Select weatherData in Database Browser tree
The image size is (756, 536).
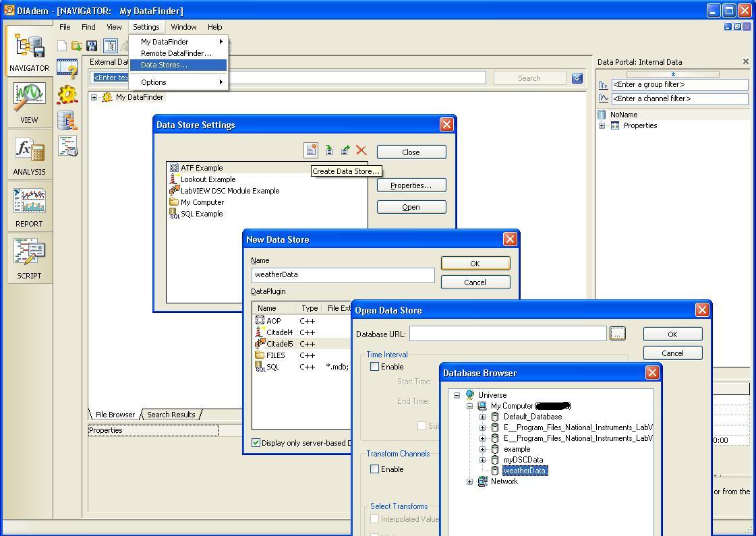coord(524,471)
